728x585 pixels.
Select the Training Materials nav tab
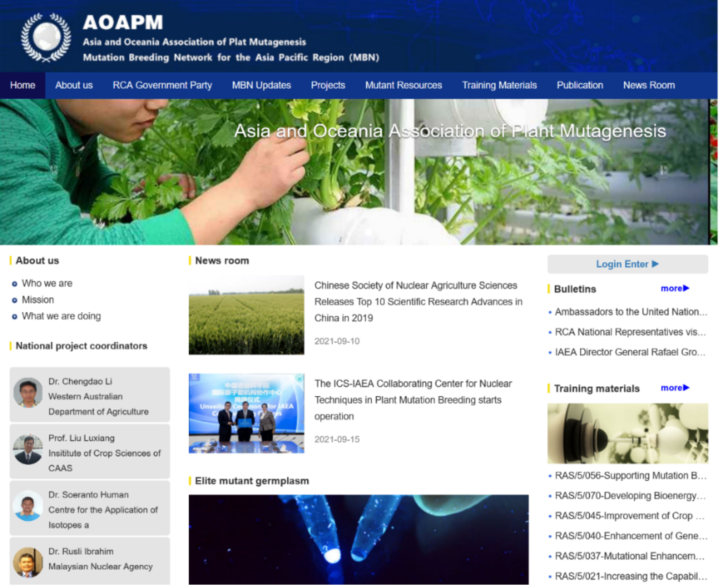[499, 85]
